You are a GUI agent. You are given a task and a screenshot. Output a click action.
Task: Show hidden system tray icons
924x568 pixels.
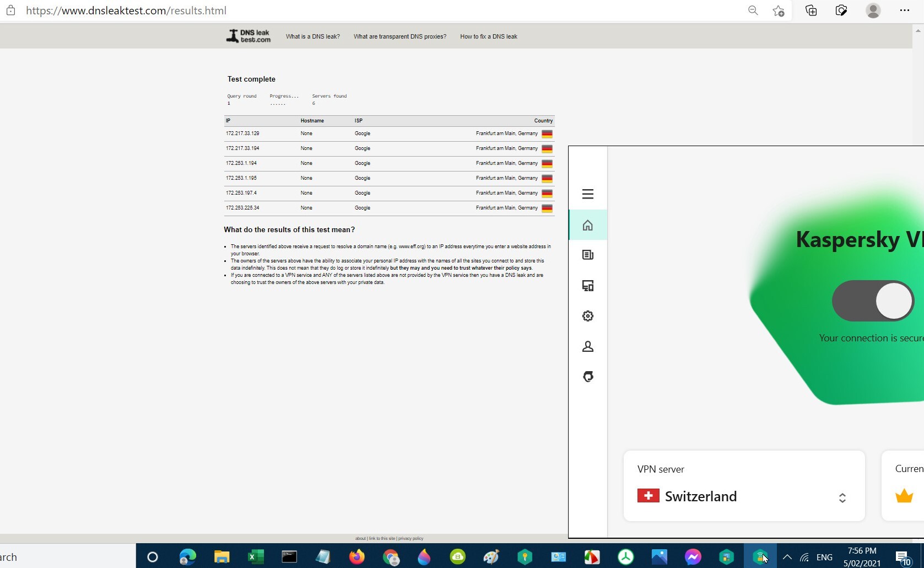click(787, 557)
